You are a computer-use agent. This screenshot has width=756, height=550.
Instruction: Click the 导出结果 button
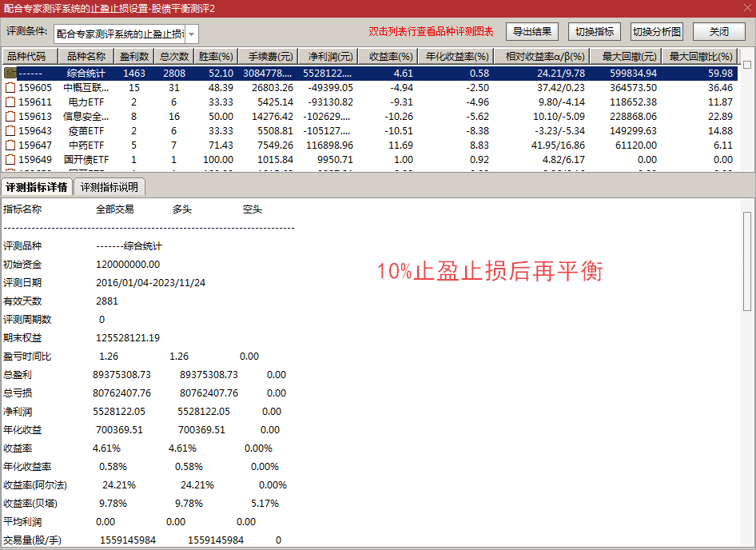coord(531,32)
